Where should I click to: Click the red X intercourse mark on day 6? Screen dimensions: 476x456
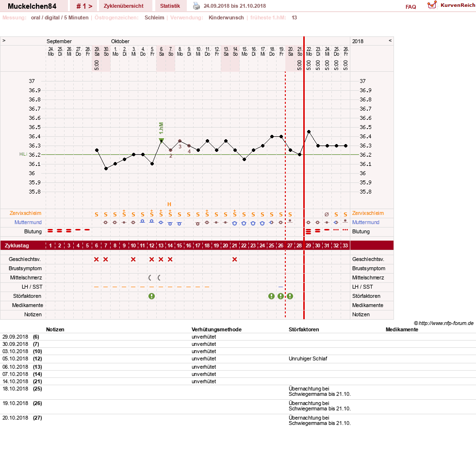(x=96, y=259)
